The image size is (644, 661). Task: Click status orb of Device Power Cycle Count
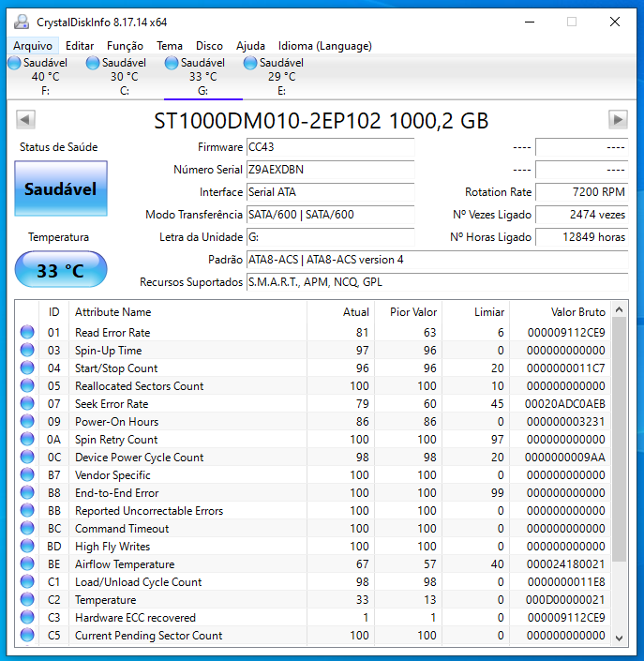tap(27, 457)
